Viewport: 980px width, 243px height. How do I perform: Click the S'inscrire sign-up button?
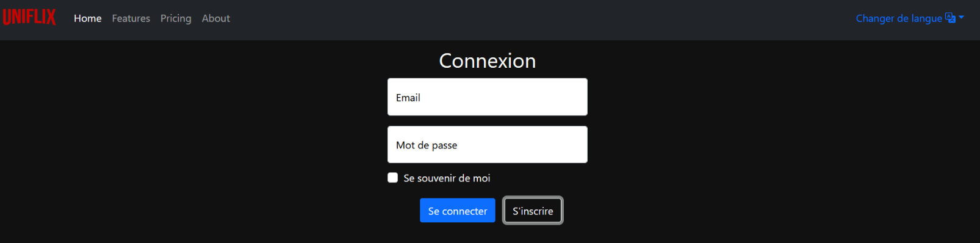click(x=533, y=211)
